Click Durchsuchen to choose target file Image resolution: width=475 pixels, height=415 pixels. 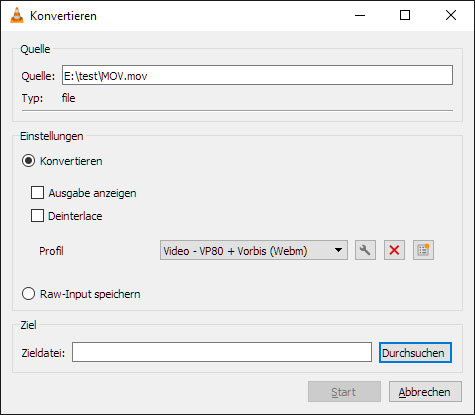click(x=415, y=353)
